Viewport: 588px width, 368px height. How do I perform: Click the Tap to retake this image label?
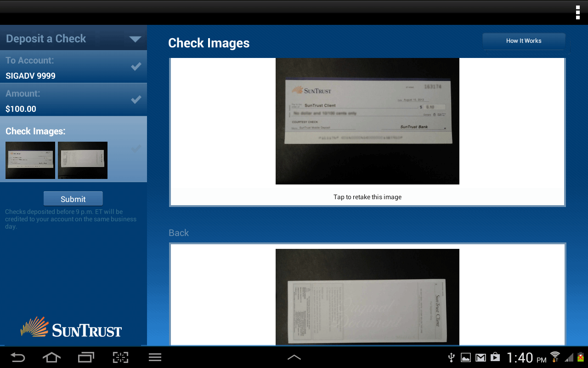[367, 197]
